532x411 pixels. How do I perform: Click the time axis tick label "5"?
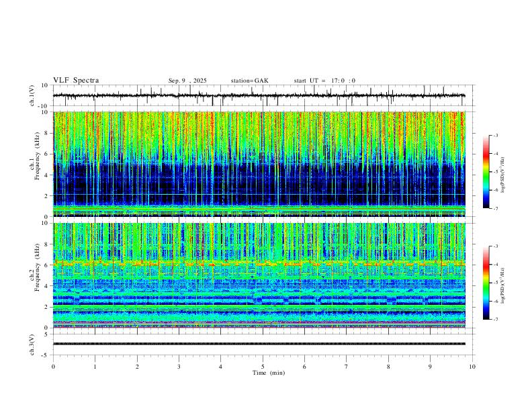(263, 367)
